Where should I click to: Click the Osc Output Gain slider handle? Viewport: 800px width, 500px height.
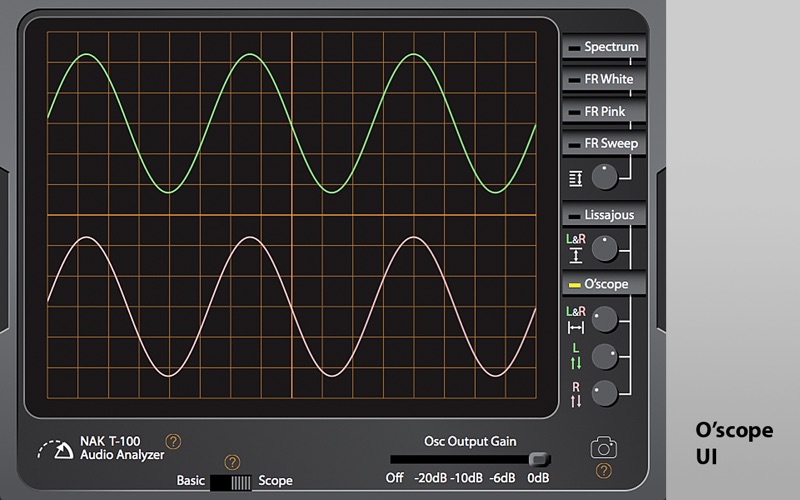pyautogui.click(x=539, y=459)
